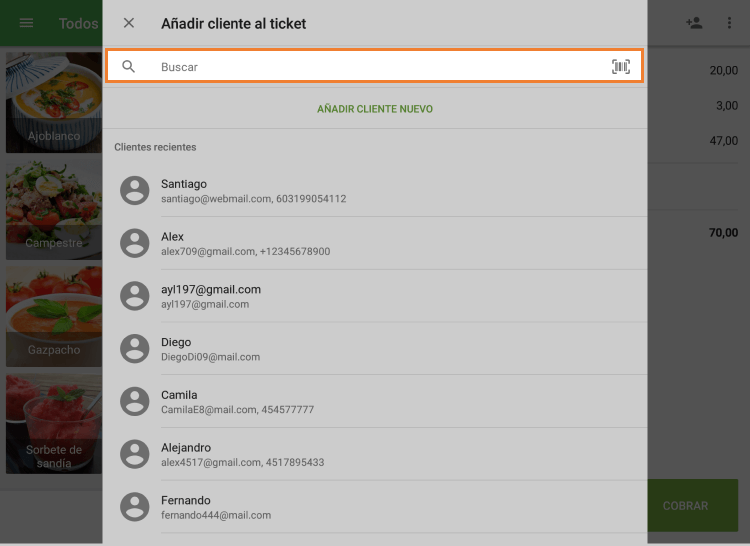Click Camila's profile avatar icon
This screenshot has width=750, height=546.
click(x=135, y=401)
